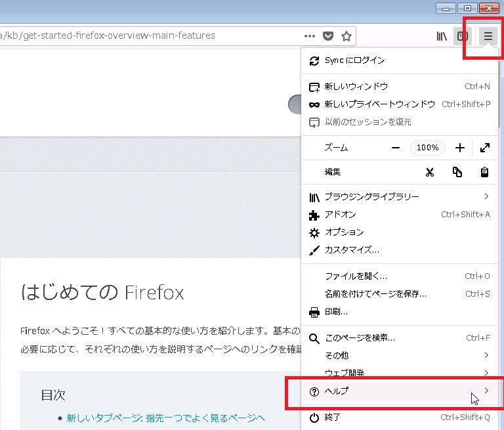The image size is (504, 430).
Task: Click the paste clipboard icon
Action: [484, 172]
